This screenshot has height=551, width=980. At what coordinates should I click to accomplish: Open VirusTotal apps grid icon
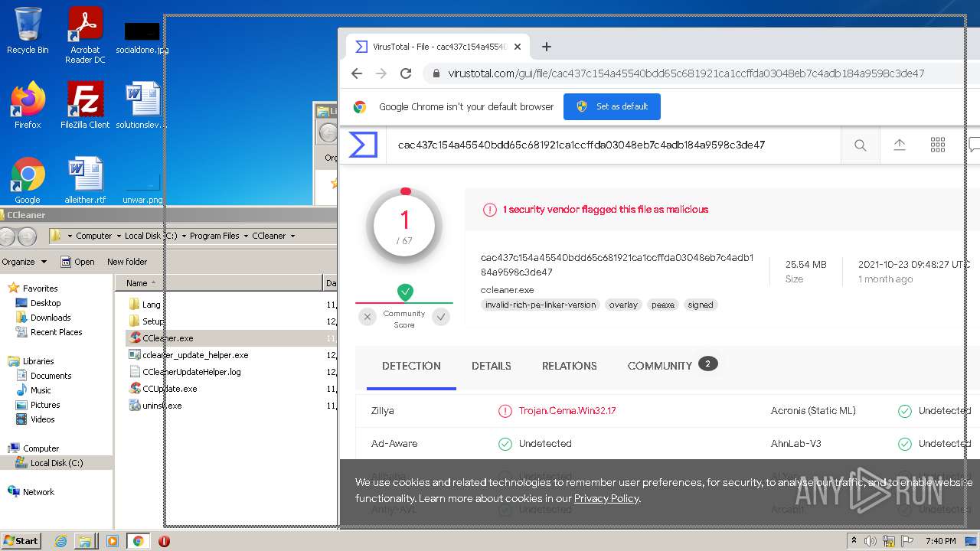click(938, 145)
